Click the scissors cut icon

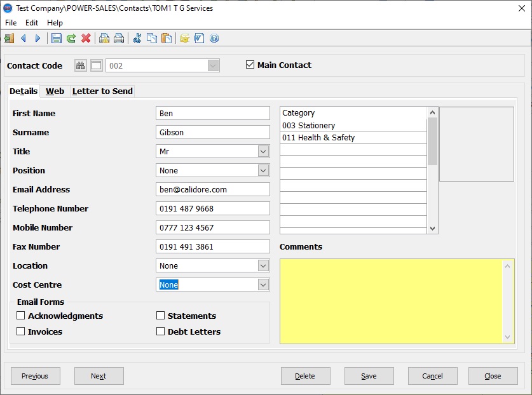pyautogui.click(x=137, y=39)
